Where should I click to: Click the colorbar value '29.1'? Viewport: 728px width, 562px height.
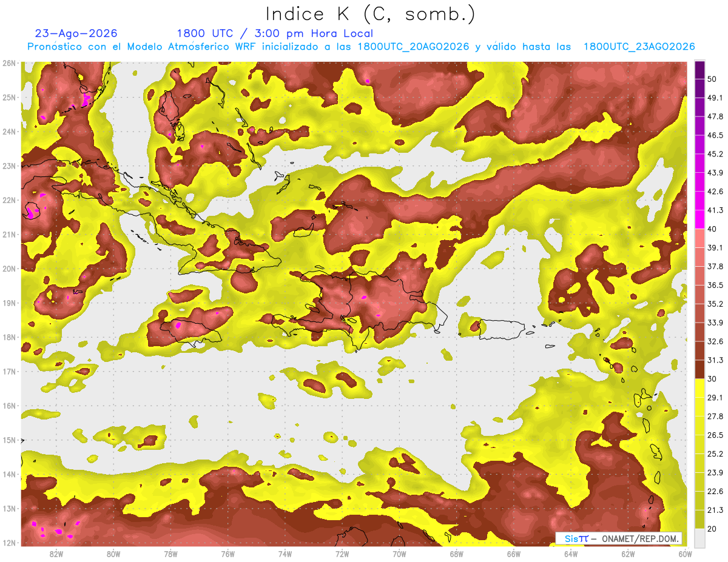[x=715, y=398]
